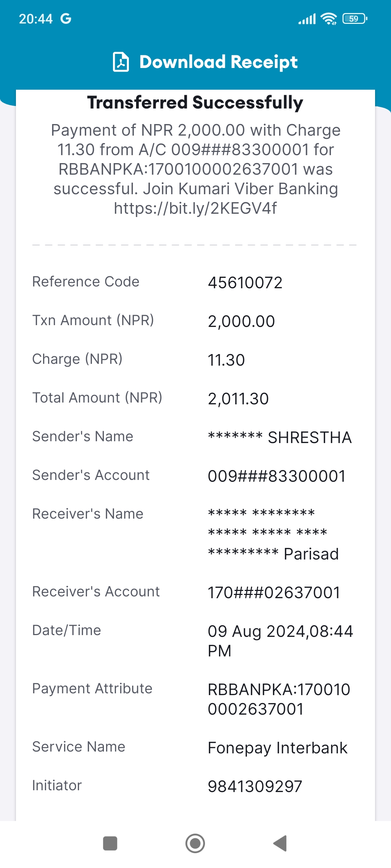This screenshot has width=391, height=868.
Task: Tap the Reference Code value 45610072
Action: coord(245,283)
